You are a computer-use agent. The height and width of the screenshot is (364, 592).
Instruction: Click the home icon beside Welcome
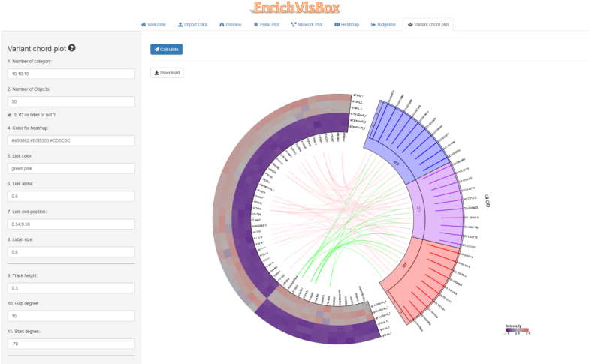pyautogui.click(x=143, y=25)
